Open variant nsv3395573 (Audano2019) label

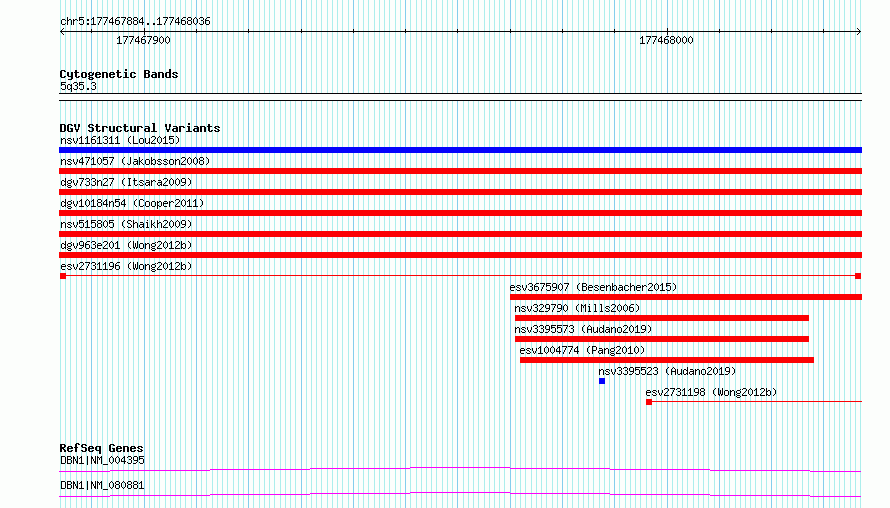tap(583, 329)
